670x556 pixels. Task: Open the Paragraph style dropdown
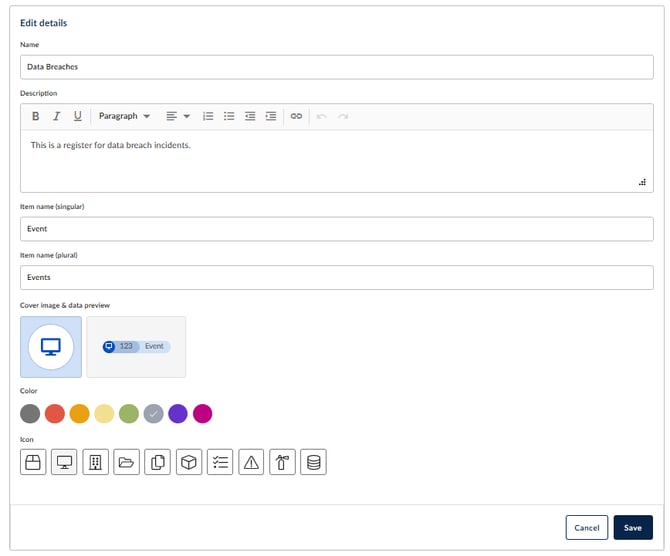click(x=125, y=116)
